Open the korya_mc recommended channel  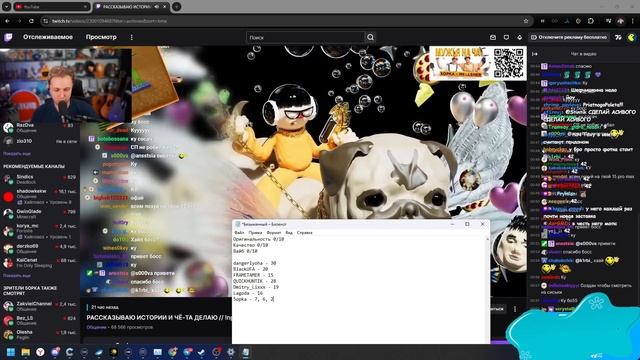coord(40,231)
